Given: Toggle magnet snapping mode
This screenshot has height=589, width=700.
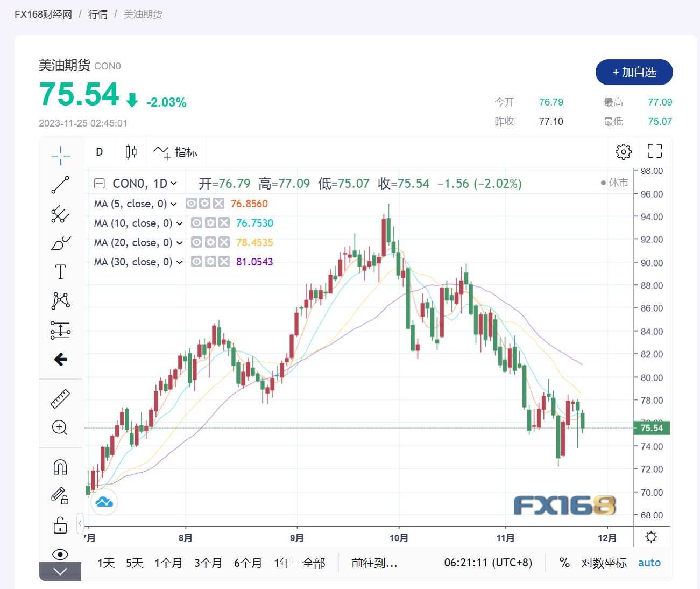Looking at the screenshot, I should coord(60,467).
